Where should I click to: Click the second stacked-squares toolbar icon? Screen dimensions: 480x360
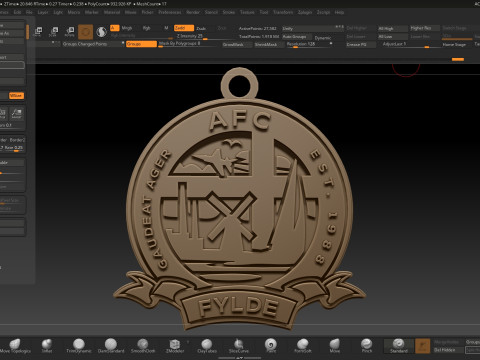pos(54,32)
